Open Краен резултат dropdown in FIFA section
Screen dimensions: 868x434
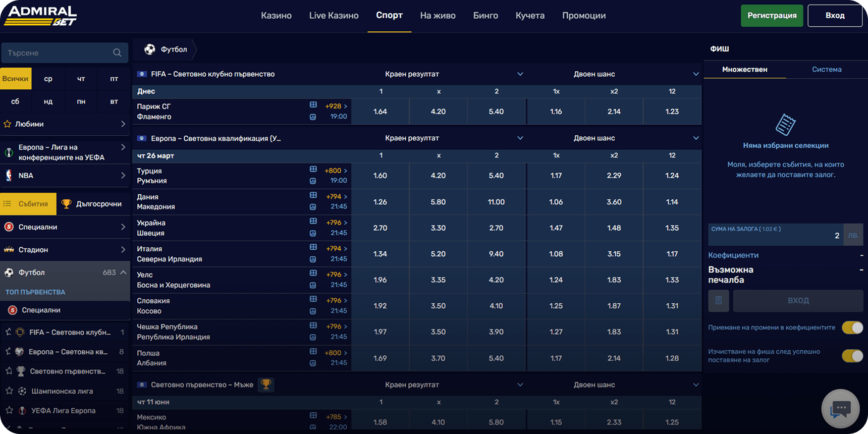520,74
